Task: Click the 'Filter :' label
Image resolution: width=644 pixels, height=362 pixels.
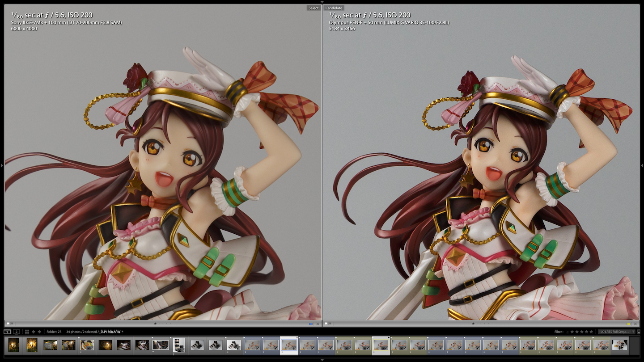Action: click(559, 332)
